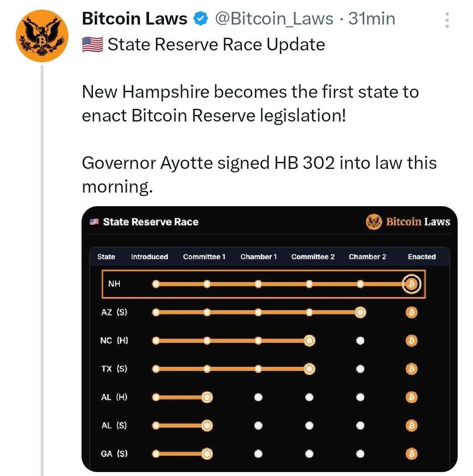Viewport: 473px width, 476px height.
Task: Click the blue verified badge
Action: click(201, 18)
